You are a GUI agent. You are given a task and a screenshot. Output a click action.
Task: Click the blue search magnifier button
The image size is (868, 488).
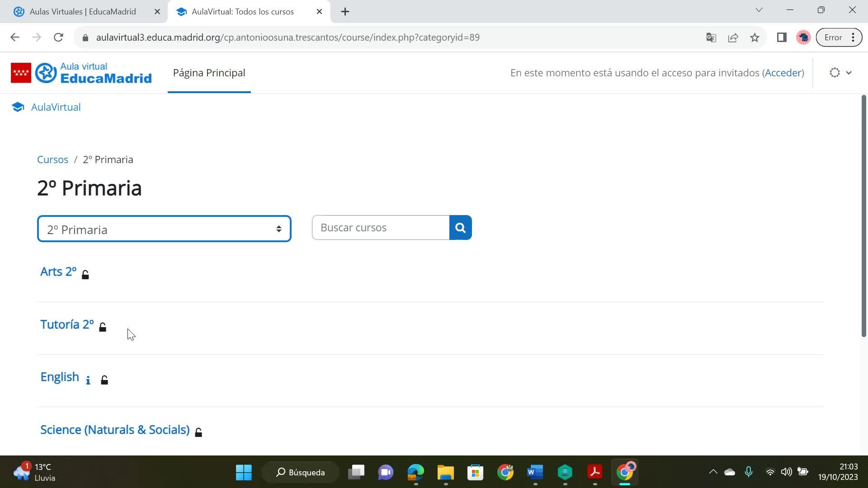[460, 228]
